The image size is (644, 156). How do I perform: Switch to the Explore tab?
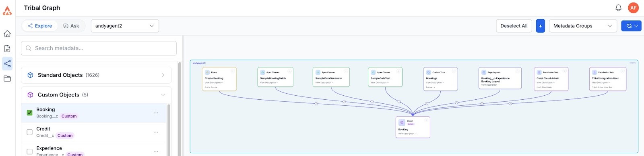coord(40,26)
